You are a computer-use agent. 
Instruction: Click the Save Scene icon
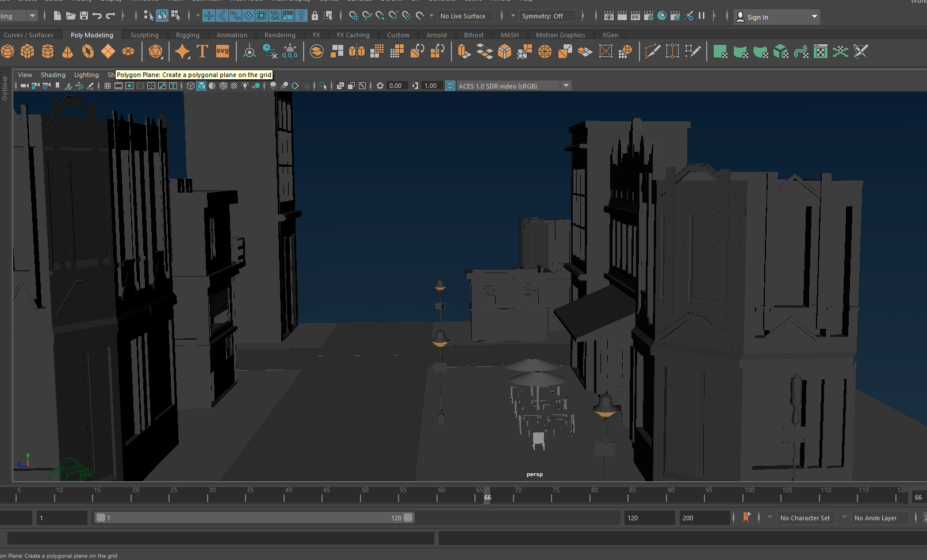(84, 16)
